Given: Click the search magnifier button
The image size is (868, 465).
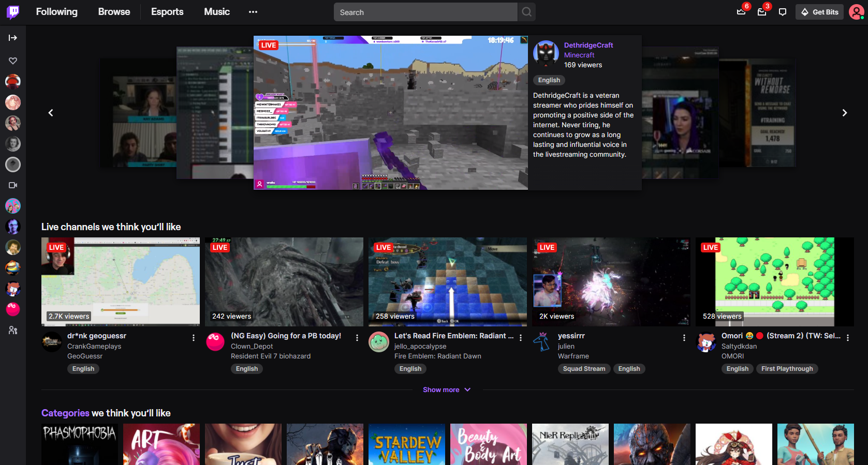Looking at the screenshot, I should 526,12.
